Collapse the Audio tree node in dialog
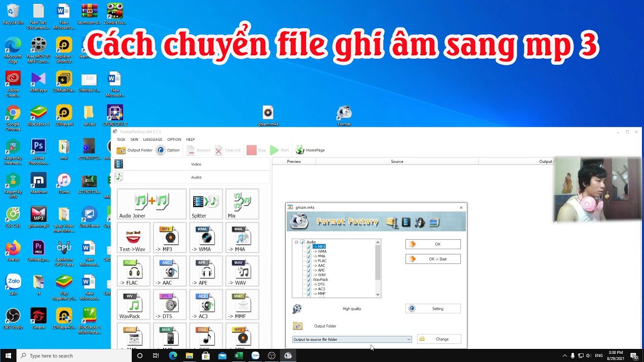This screenshot has height=362, width=644. click(297, 242)
